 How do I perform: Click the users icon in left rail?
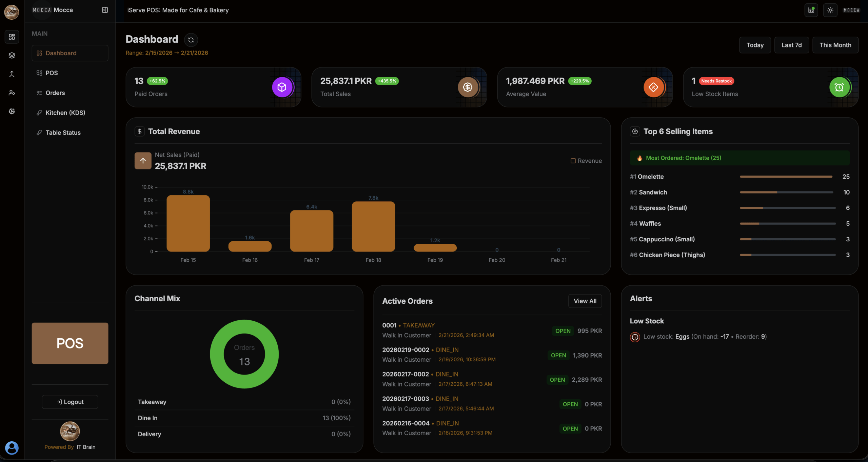12,93
